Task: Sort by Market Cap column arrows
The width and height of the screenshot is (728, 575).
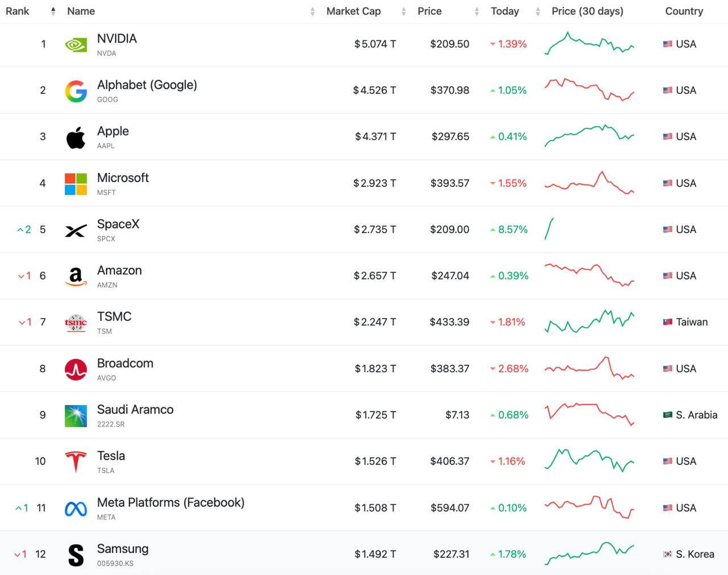Action: point(403,11)
